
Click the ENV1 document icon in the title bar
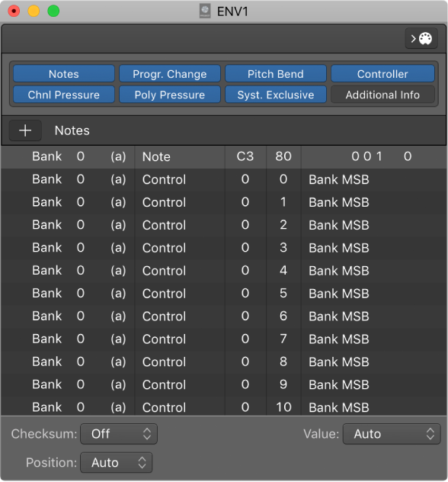point(205,11)
